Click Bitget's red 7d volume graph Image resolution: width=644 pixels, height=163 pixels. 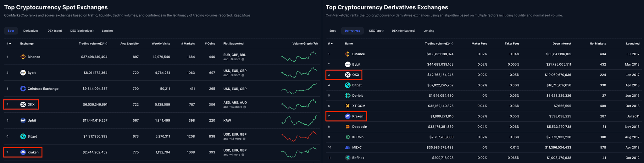pyautogui.click(x=299, y=136)
